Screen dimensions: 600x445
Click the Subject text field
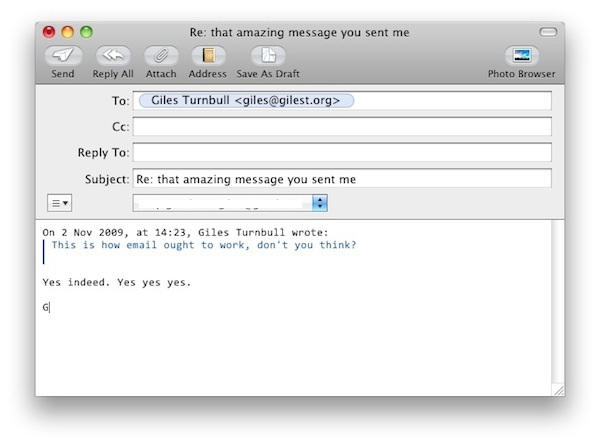(x=341, y=179)
